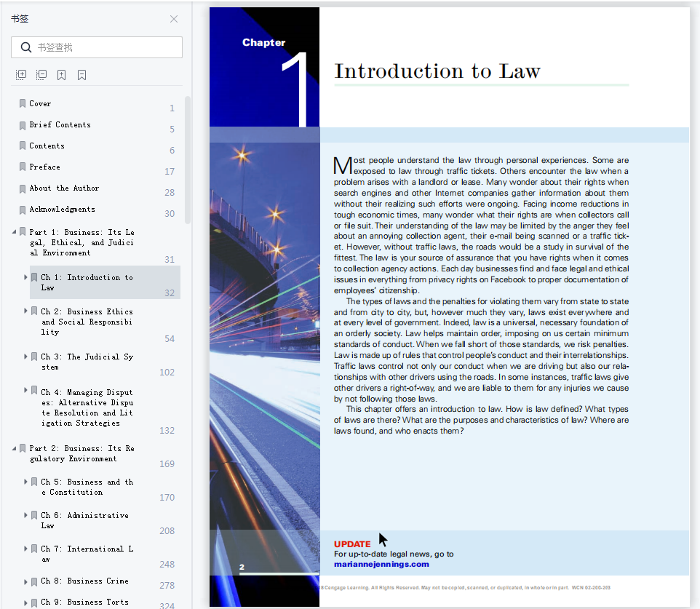The height and width of the screenshot is (609, 700).
Task: Open Part 2 Regulatory Environment bookmark title
Action: [82, 453]
